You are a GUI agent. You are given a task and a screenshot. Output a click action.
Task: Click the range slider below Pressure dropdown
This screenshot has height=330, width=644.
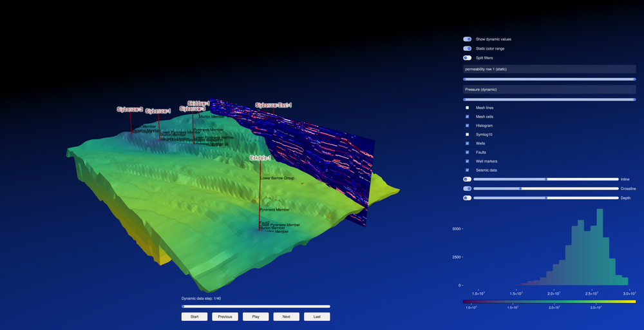pyautogui.click(x=549, y=99)
